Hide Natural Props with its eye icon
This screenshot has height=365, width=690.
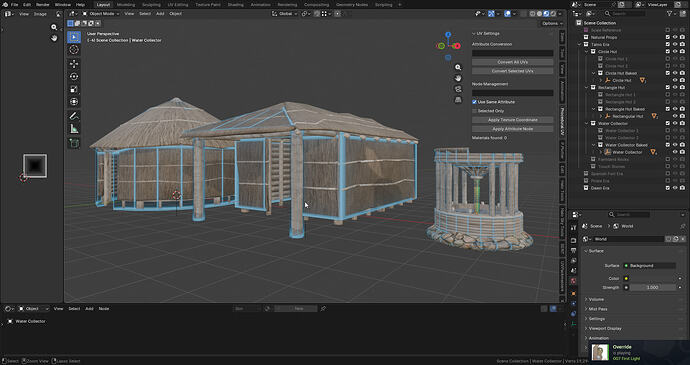coord(675,37)
